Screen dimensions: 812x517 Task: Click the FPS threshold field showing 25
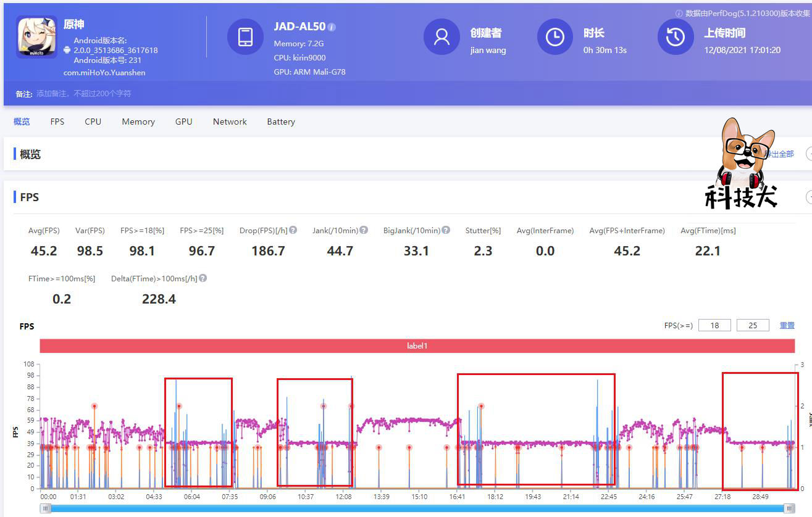(x=753, y=325)
